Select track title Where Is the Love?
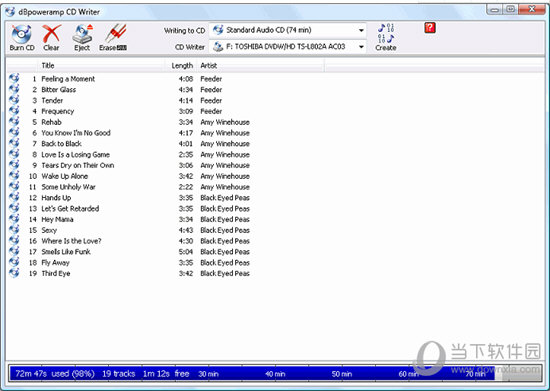The height and width of the screenshot is (391, 550). (71, 241)
